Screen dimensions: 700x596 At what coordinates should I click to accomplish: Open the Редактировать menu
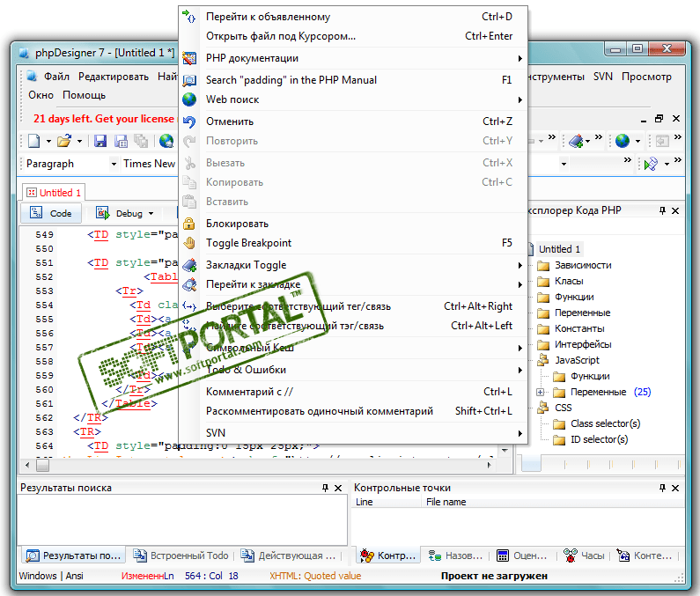114,77
